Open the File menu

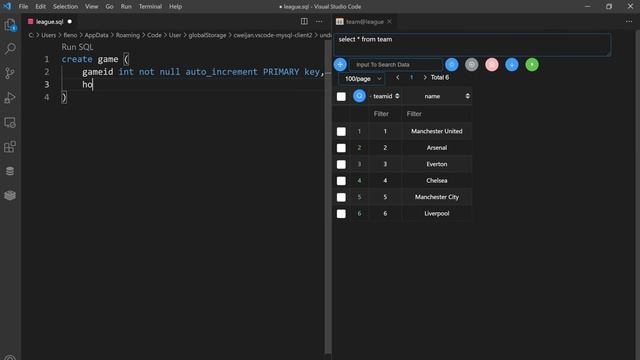(x=23, y=7)
